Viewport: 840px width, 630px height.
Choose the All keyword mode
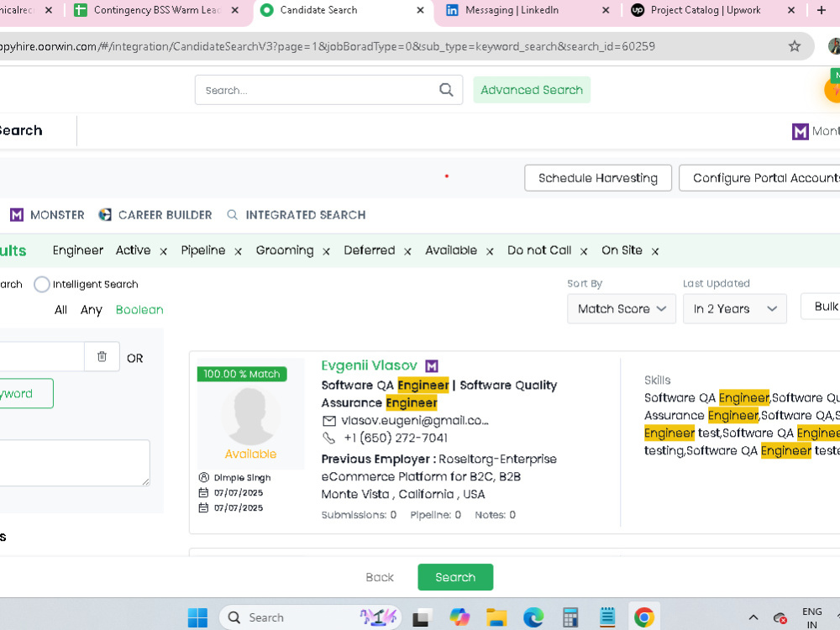[x=60, y=310]
